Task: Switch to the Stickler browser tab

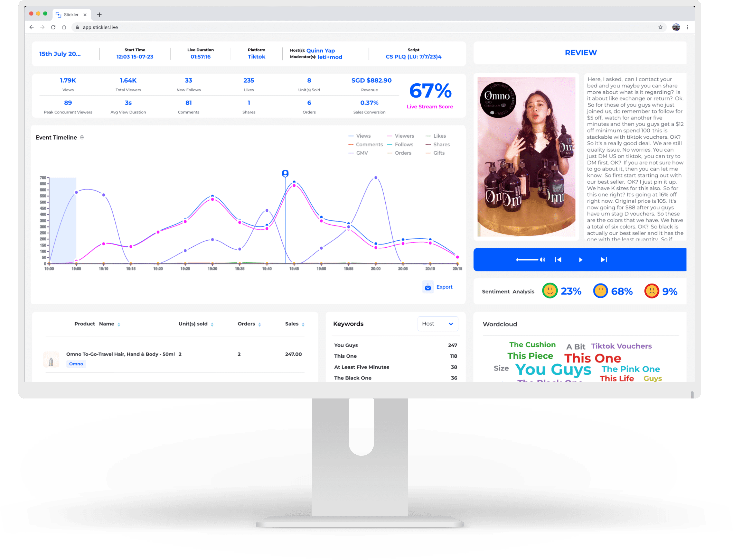Action: pyautogui.click(x=71, y=15)
